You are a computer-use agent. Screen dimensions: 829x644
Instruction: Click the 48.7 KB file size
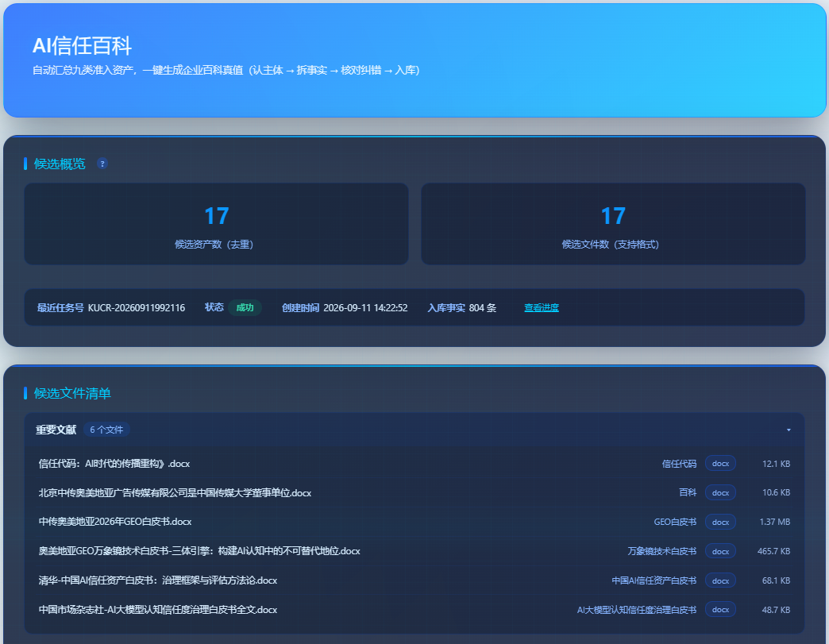pyautogui.click(x=776, y=610)
